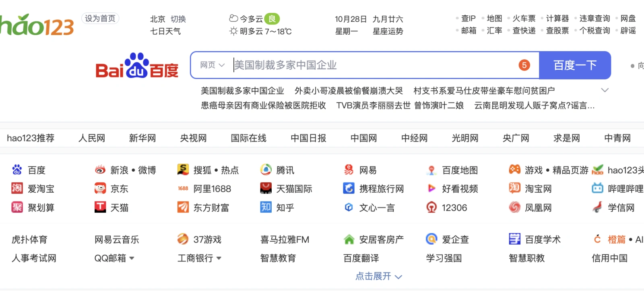Open the Zhihu blue icon
The image size is (644, 291).
coord(266,207)
